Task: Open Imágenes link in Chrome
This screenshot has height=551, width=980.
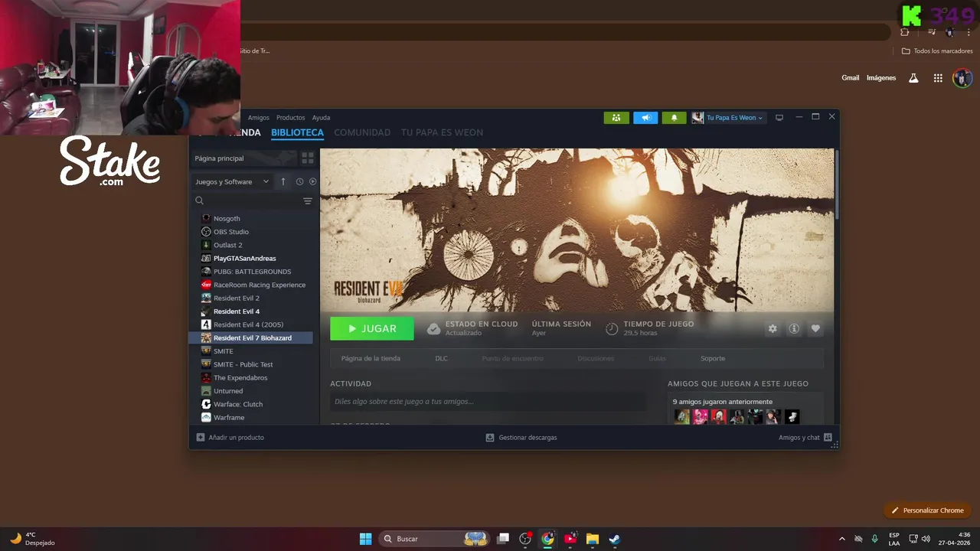Action: pyautogui.click(x=881, y=78)
